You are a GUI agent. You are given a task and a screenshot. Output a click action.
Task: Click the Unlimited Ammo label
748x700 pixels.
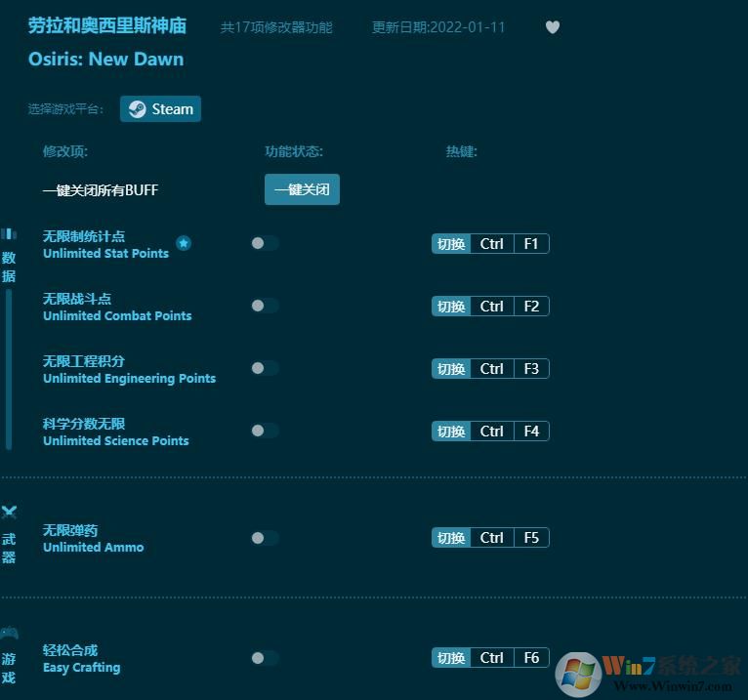click(94, 547)
